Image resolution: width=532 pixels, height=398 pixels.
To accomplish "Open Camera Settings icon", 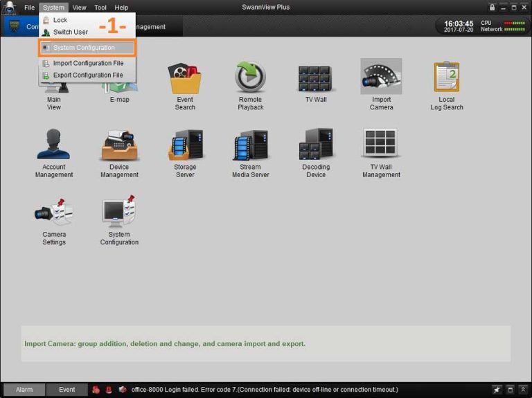I will click(x=54, y=213).
